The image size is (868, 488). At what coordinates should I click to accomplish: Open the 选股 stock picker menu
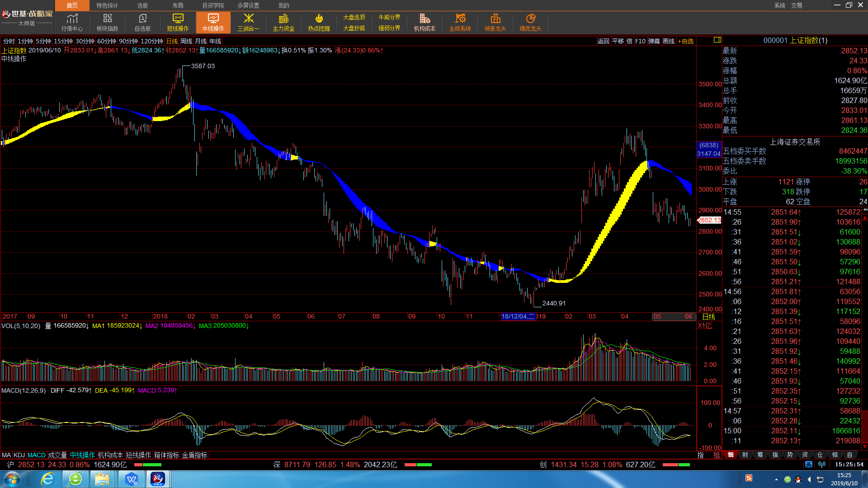coord(142,5)
